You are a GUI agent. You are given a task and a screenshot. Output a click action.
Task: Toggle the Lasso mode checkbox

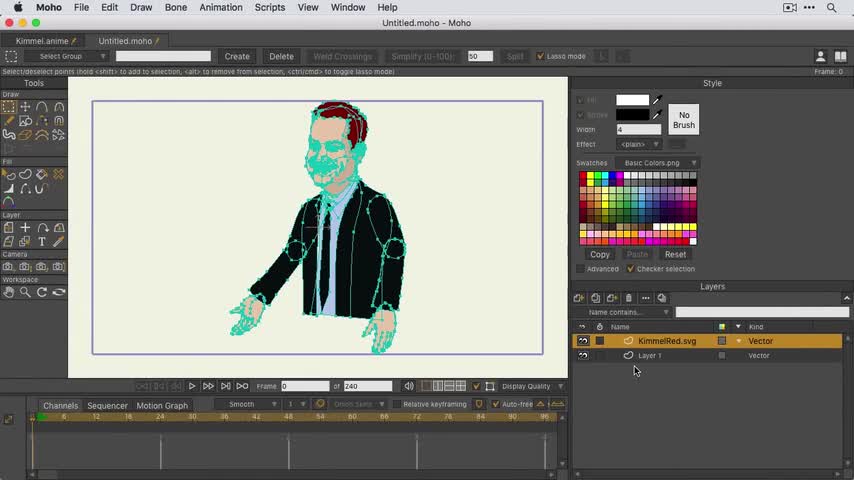(541, 56)
